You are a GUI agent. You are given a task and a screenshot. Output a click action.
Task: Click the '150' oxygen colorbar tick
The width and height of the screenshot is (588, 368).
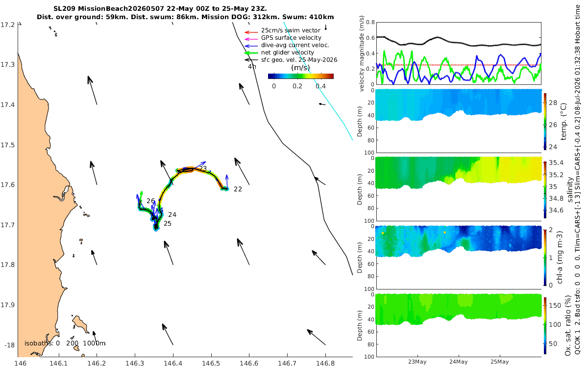(556, 305)
